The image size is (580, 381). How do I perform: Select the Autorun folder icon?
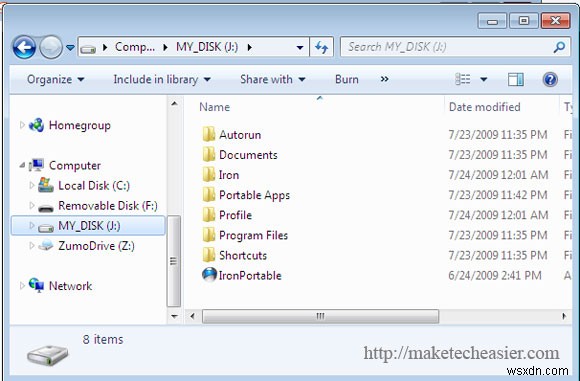click(209, 134)
